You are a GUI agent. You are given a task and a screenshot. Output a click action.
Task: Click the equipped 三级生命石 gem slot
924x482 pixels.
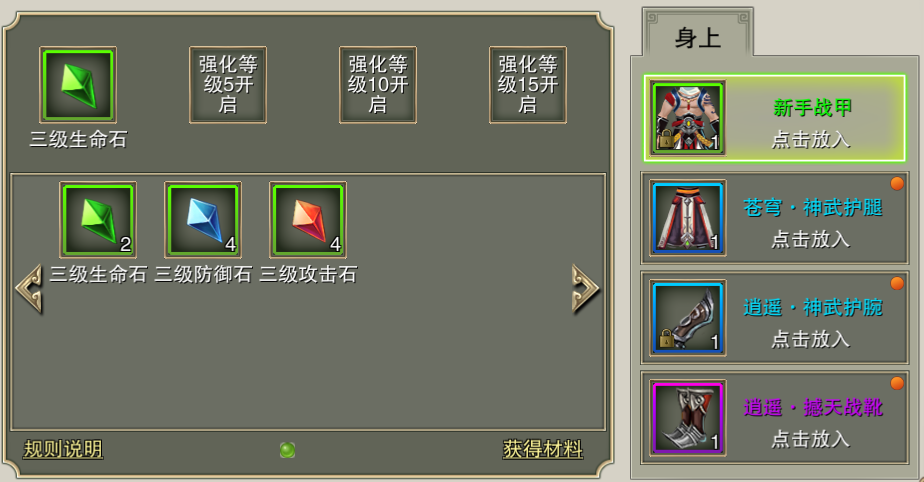pyautogui.click(x=78, y=85)
